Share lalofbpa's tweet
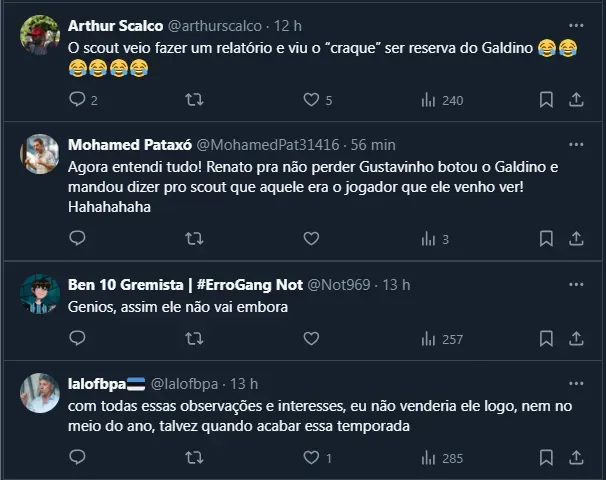 (x=576, y=458)
